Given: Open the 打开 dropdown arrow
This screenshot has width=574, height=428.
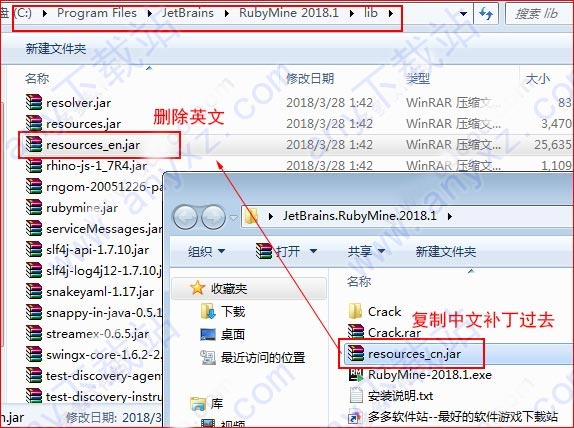Looking at the screenshot, I should [313, 252].
